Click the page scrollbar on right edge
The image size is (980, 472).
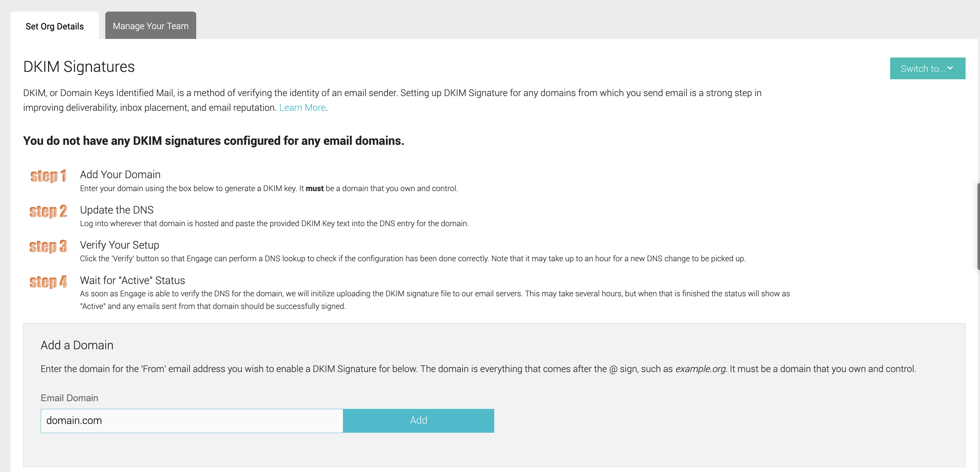tap(978, 227)
